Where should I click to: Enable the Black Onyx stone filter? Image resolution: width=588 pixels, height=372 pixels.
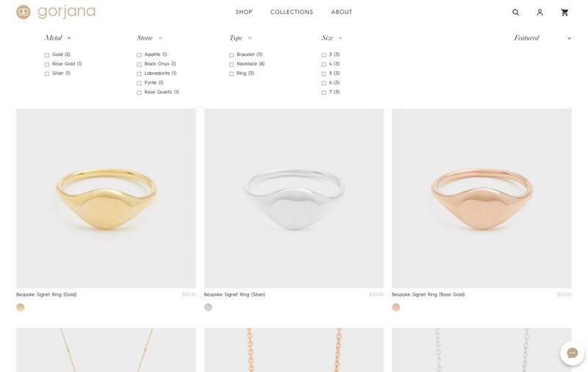139,64
